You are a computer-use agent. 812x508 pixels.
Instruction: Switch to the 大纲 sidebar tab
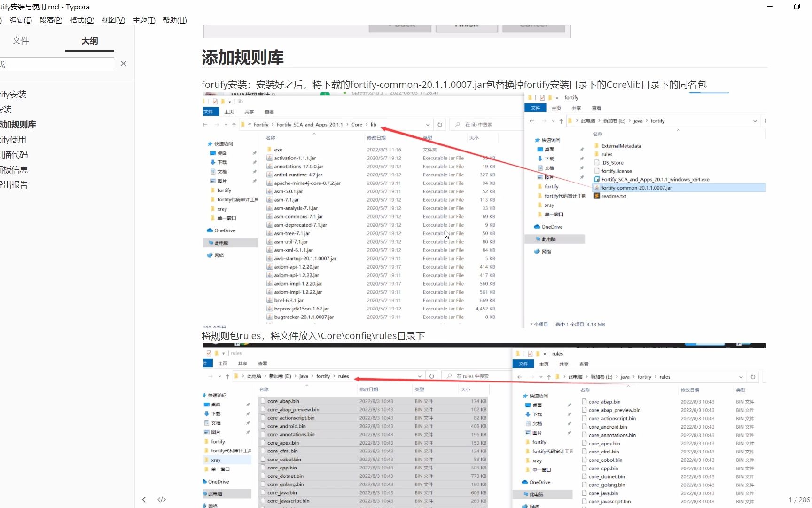coord(89,41)
